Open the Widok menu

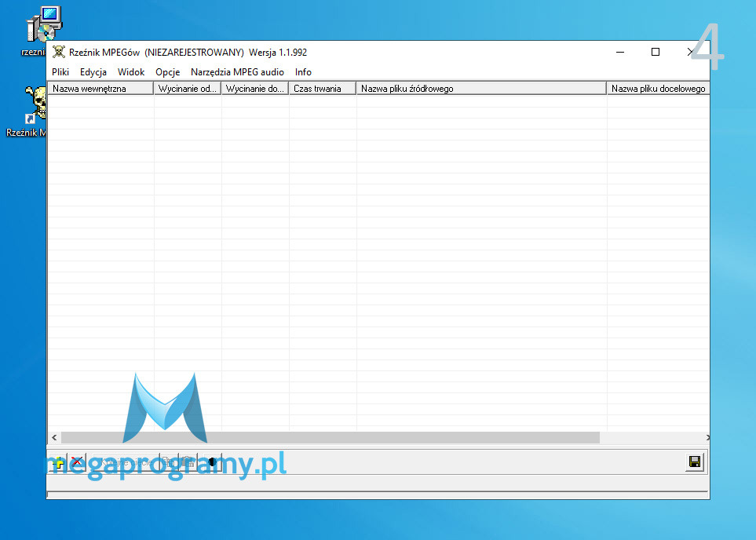tap(131, 72)
